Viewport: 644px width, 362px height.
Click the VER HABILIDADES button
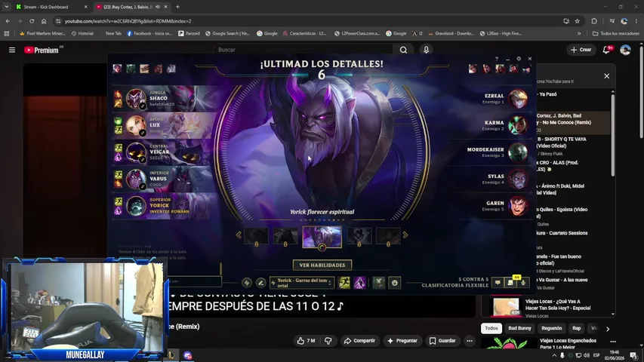(x=322, y=265)
